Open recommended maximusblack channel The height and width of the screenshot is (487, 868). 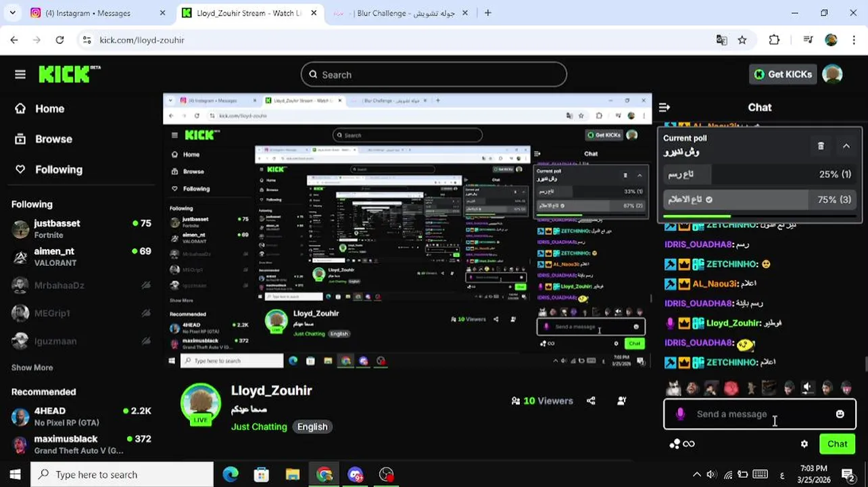coord(81,444)
